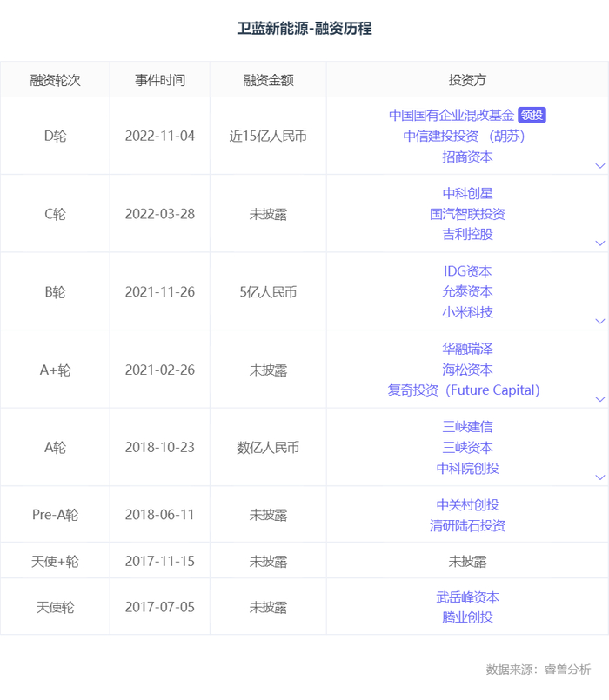Click date 2021-02-26

coord(160,370)
